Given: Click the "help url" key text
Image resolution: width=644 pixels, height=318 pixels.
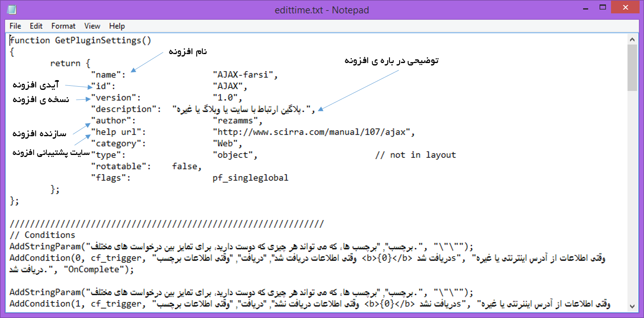Looking at the screenshot, I should (x=118, y=132).
